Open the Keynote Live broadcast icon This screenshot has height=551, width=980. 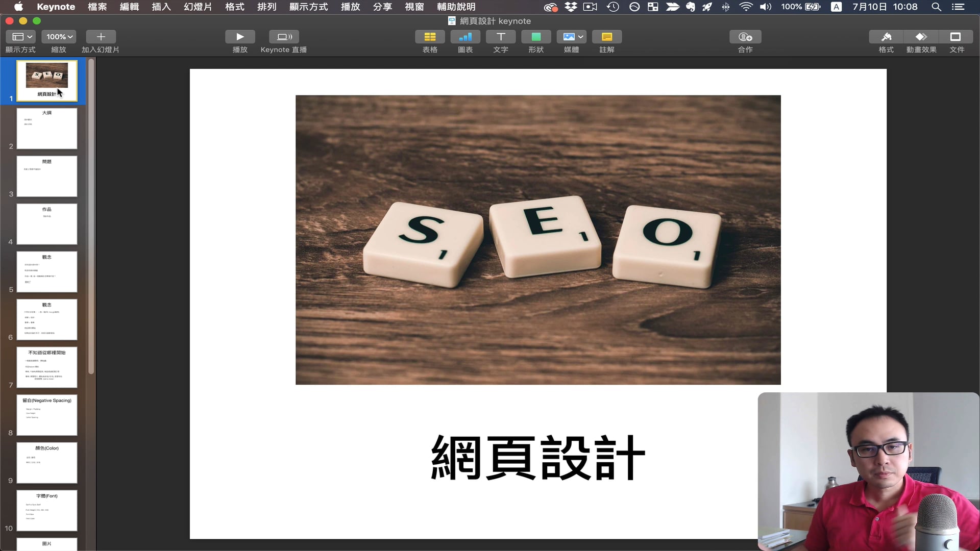click(x=284, y=37)
